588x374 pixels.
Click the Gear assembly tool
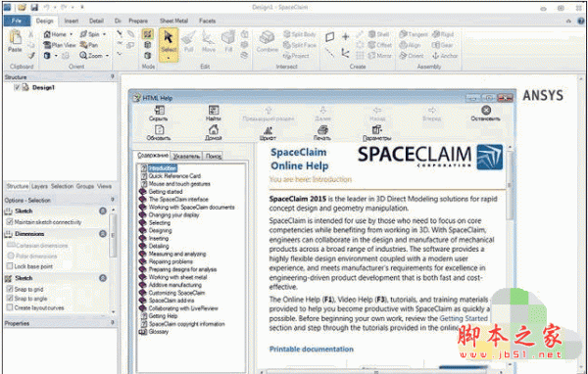pyautogui.click(x=443, y=45)
